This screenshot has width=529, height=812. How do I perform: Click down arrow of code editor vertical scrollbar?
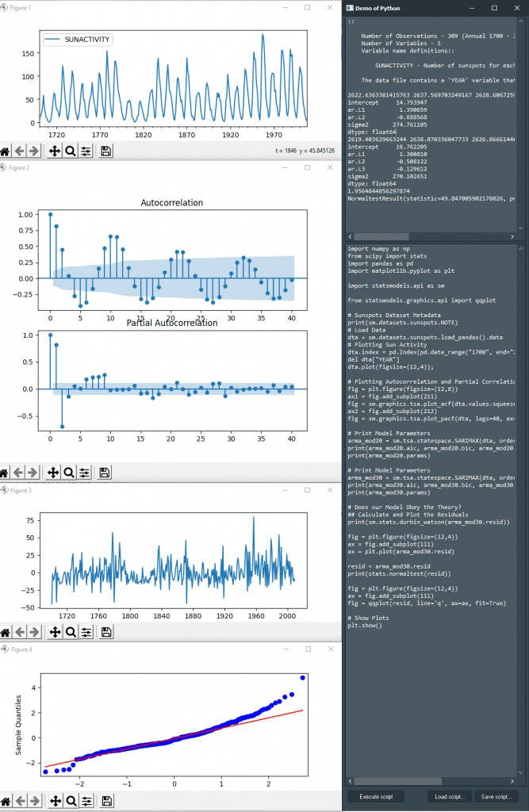pos(521,772)
